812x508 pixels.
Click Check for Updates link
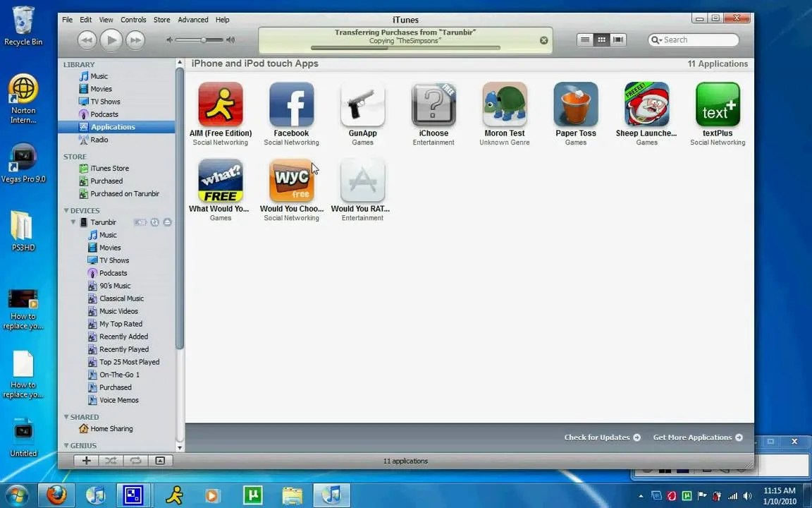click(602, 437)
